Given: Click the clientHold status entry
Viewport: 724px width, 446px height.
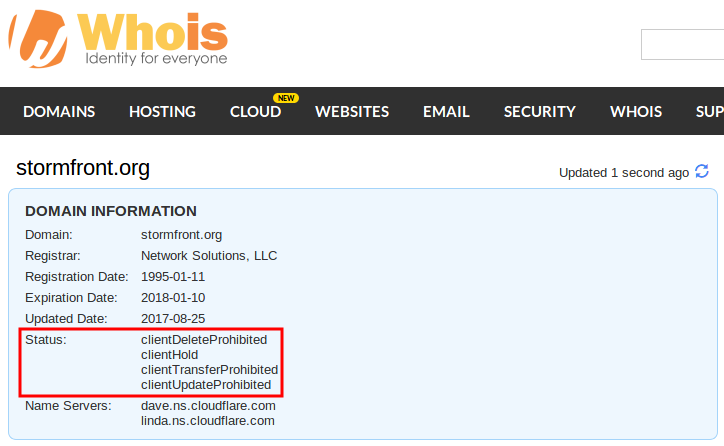Looking at the screenshot, I should [170, 354].
